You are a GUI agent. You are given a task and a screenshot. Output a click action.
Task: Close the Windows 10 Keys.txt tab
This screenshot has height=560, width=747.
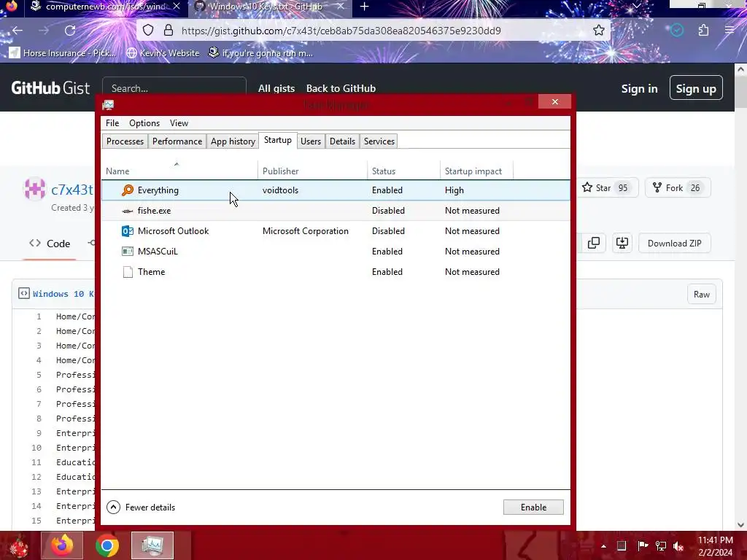tap(340, 7)
